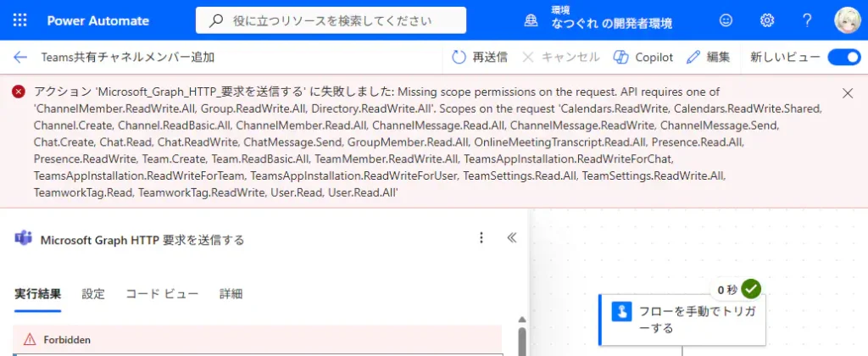Click the manual trigger card icon

click(621, 312)
